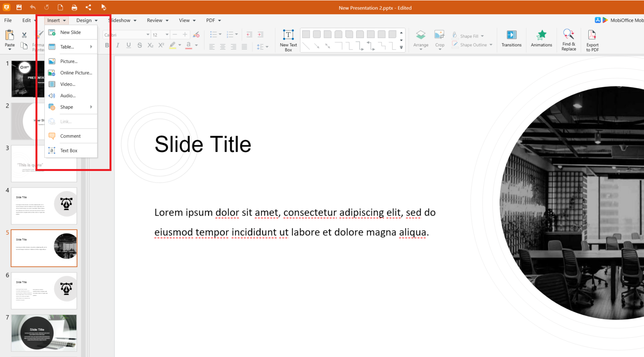Click the Share icon in title bar

coord(88,7)
